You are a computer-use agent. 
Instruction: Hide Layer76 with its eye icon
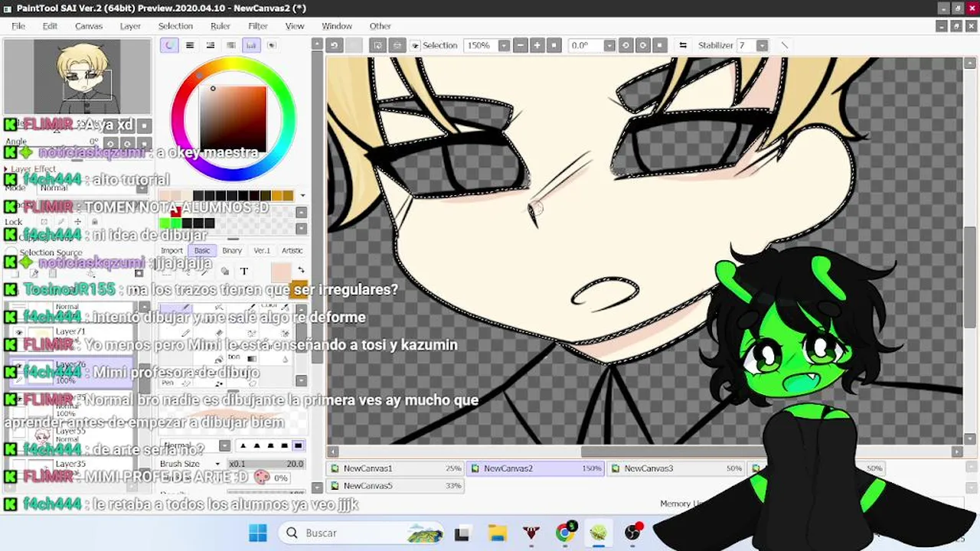(x=19, y=365)
